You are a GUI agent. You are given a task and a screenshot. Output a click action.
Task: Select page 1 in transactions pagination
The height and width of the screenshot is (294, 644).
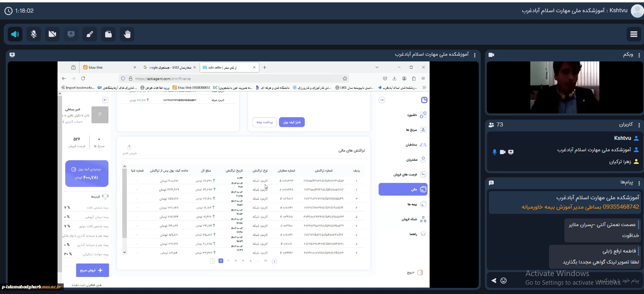(x=221, y=261)
